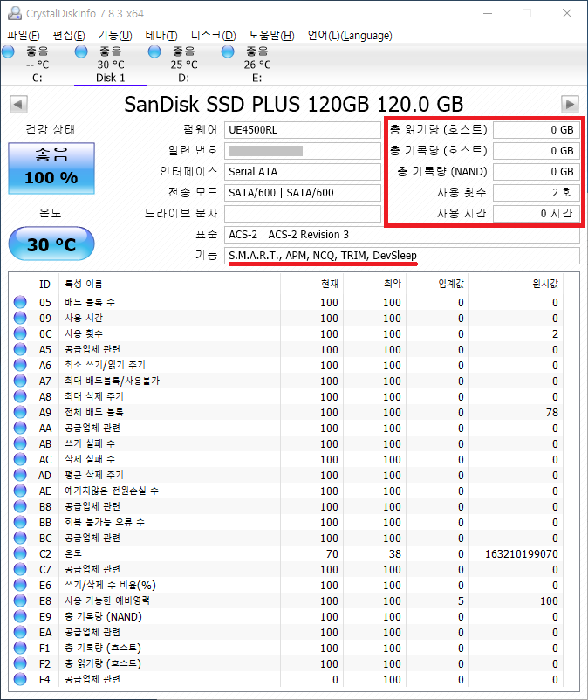The image size is (588, 700).
Task: Open the 기능(U) menu
Action: click(x=115, y=35)
